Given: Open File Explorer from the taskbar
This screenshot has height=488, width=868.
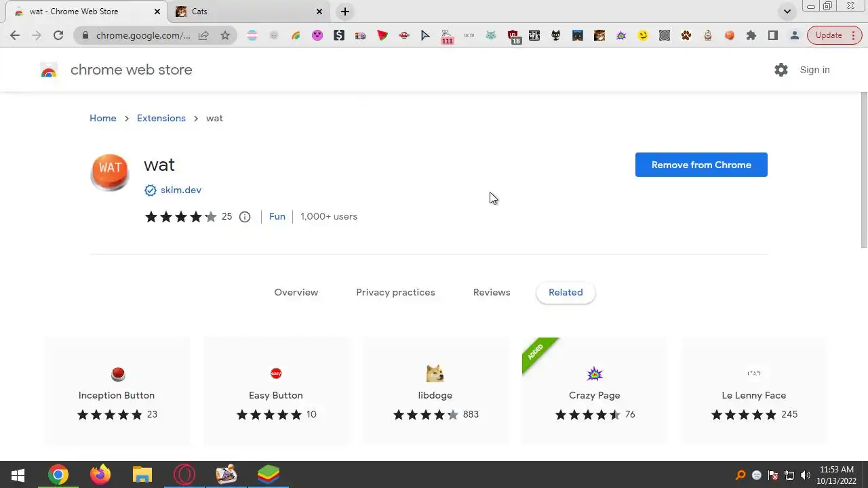Looking at the screenshot, I should [x=142, y=475].
